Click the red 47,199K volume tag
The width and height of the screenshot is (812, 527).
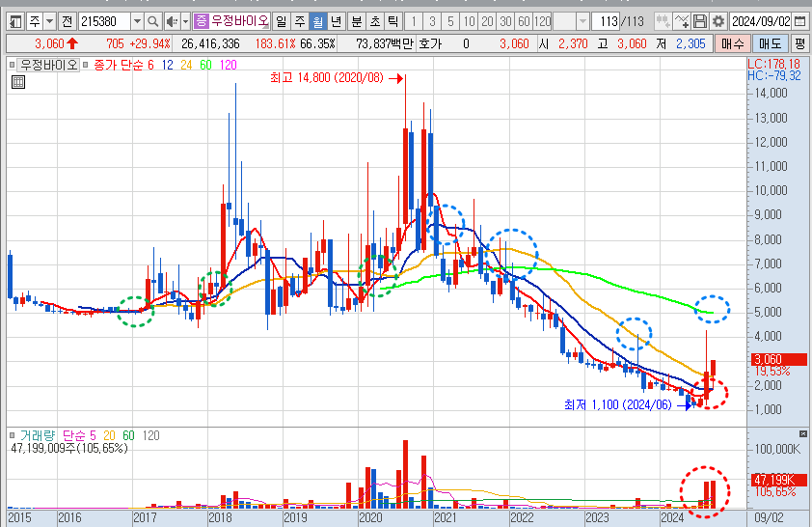[x=779, y=480]
